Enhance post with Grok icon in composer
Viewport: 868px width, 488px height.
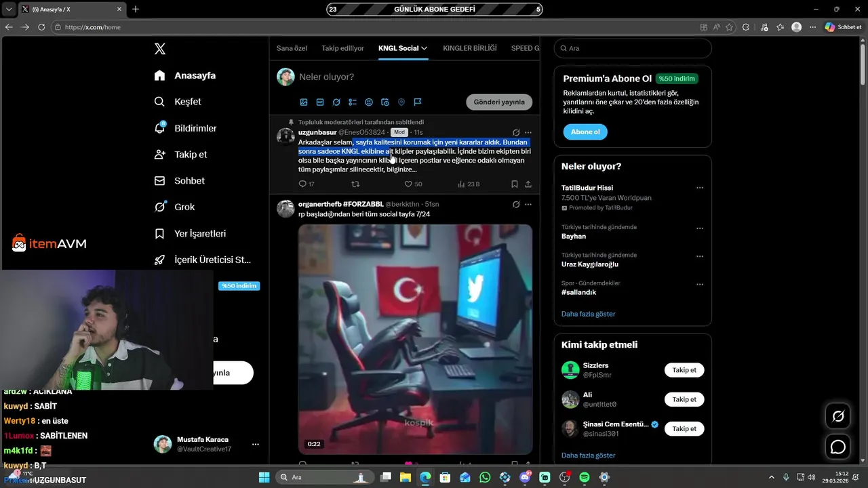point(336,102)
